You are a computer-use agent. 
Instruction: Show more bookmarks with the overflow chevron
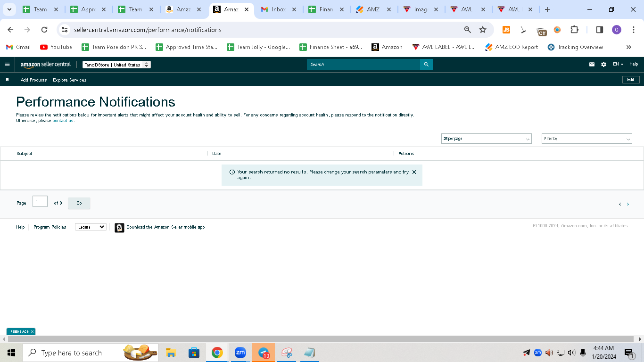pos(628,47)
